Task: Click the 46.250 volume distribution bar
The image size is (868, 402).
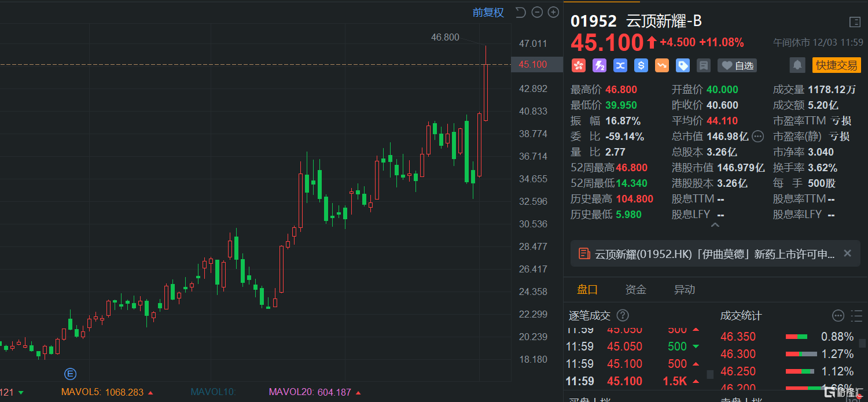Action: [x=801, y=371]
